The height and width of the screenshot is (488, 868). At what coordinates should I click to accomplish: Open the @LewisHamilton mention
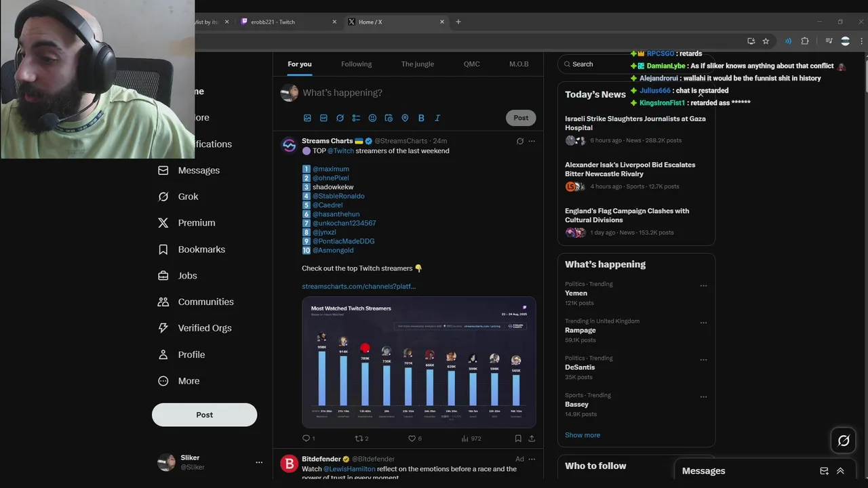click(349, 469)
